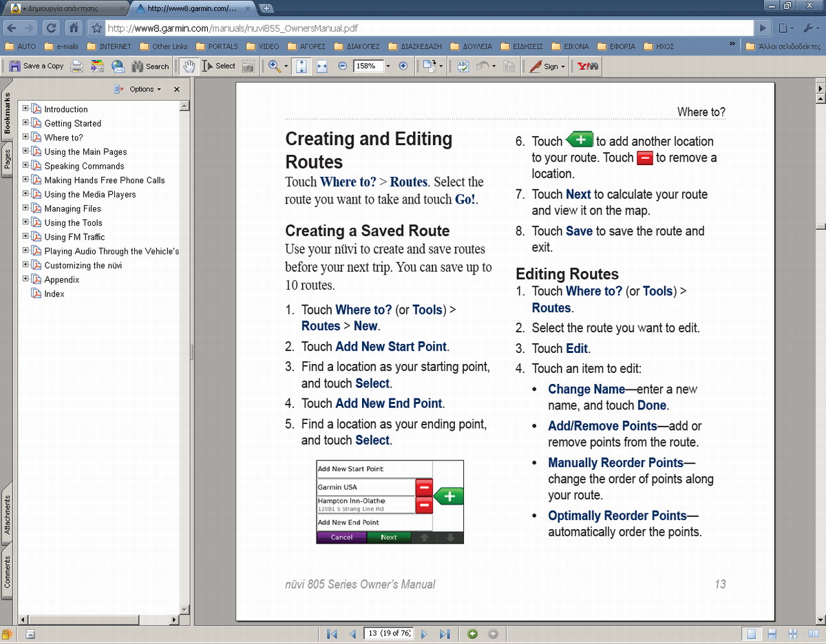Open the Using the Tools bookmark
826x644 pixels.
pos(73,223)
